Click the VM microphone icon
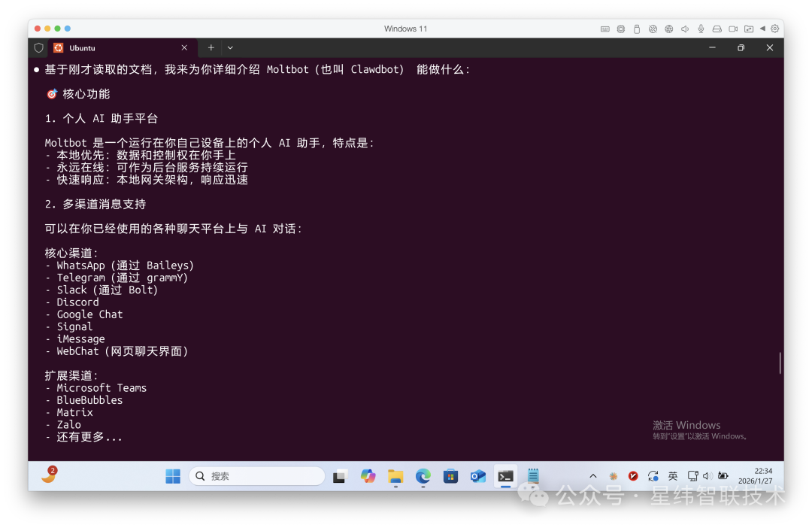The width and height of the screenshot is (812, 528). [x=701, y=29]
